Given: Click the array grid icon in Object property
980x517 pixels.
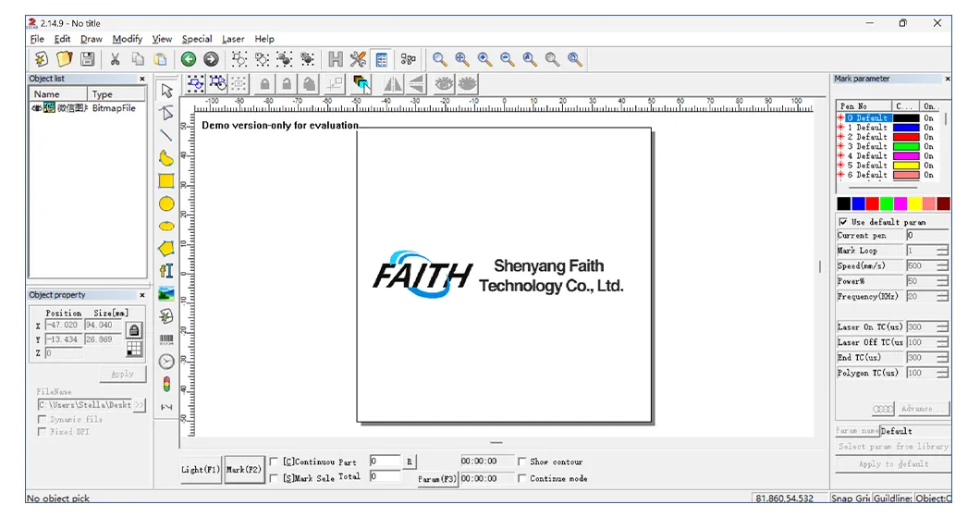Looking at the screenshot, I should [134, 349].
